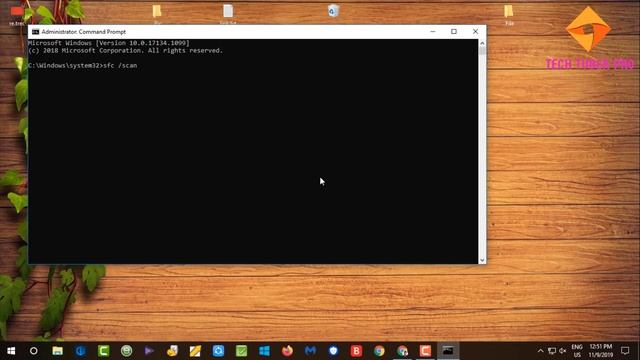Viewport: 640px width, 360px height.
Task: Minimize the Command Prompt window
Action: (x=433, y=31)
